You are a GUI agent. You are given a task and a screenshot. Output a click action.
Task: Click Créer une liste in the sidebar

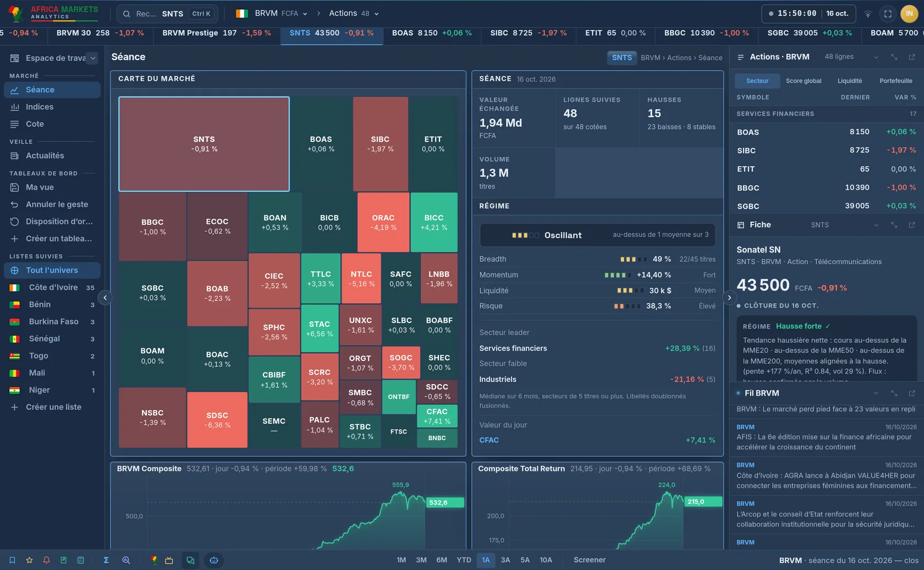(x=52, y=407)
